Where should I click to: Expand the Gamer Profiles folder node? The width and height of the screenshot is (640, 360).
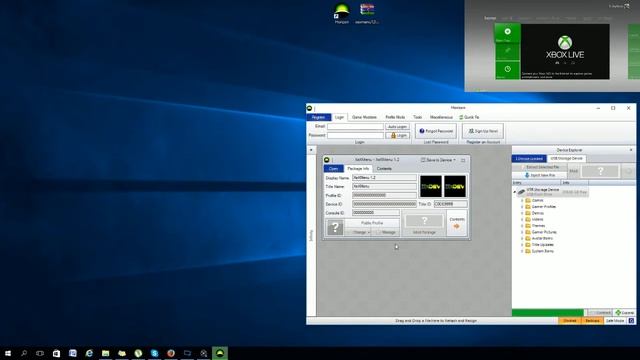[522, 207]
